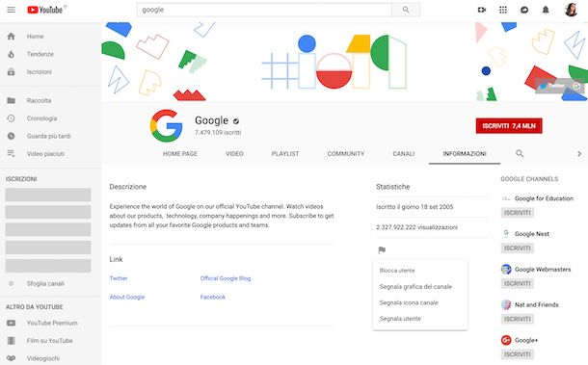Subscribe to Google Nest channel

click(x=517, y=248)
